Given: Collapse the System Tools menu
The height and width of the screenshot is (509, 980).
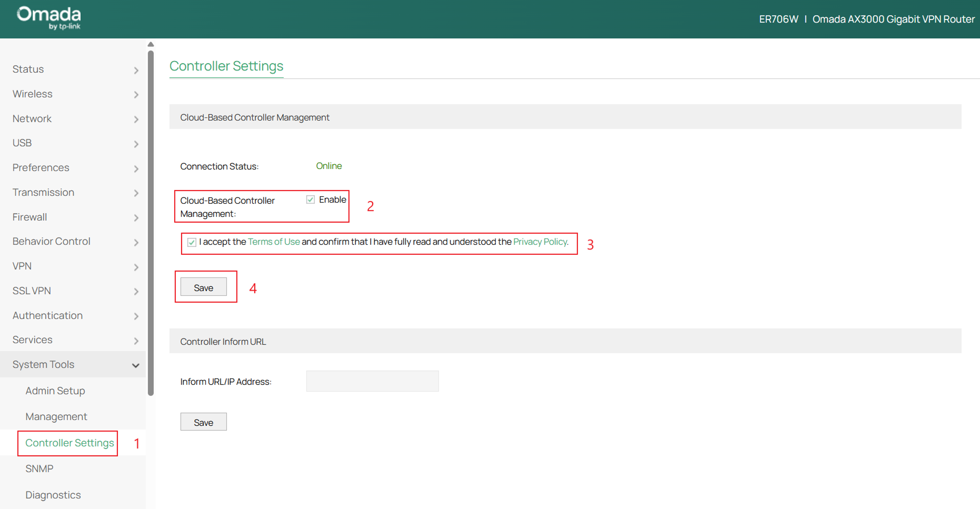Looking at the screenshot, I should (x=73, y=364).
